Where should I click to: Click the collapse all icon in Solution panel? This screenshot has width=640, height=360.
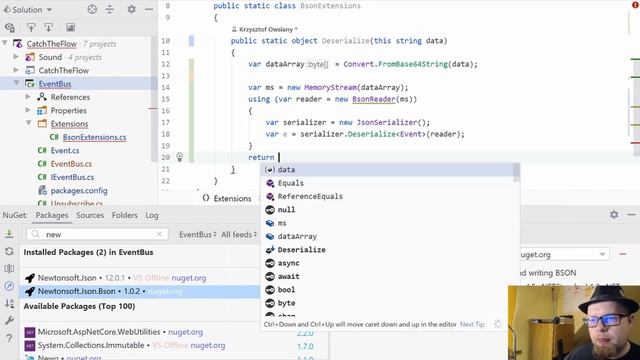(110, 9)
